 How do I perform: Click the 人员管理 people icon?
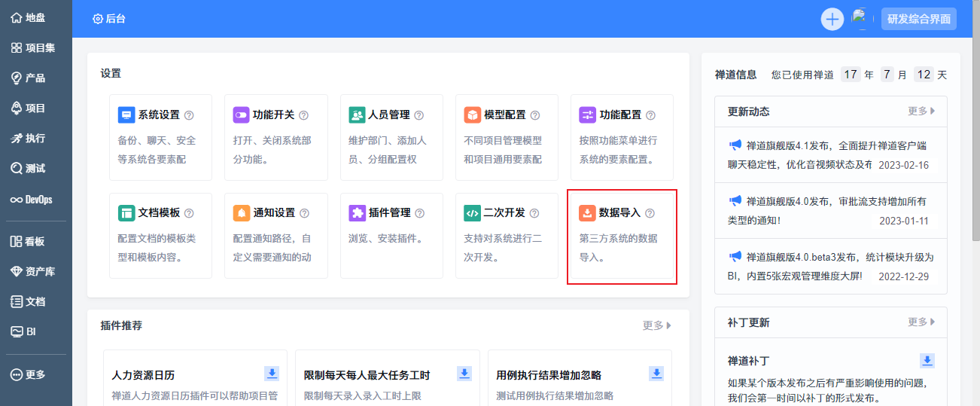(357, 115)
